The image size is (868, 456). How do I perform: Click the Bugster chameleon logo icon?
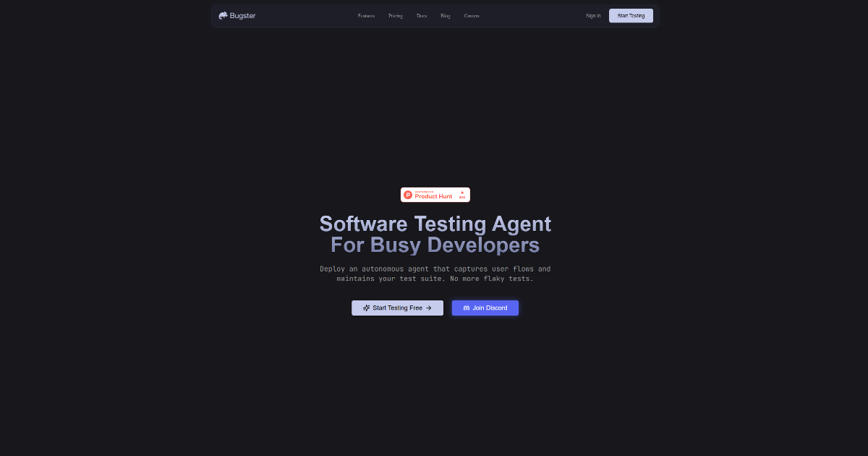click(x=224, y=15)
